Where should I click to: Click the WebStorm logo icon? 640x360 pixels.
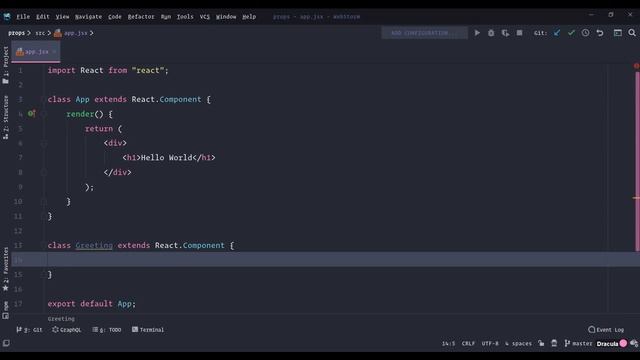[x=7, y=17]
